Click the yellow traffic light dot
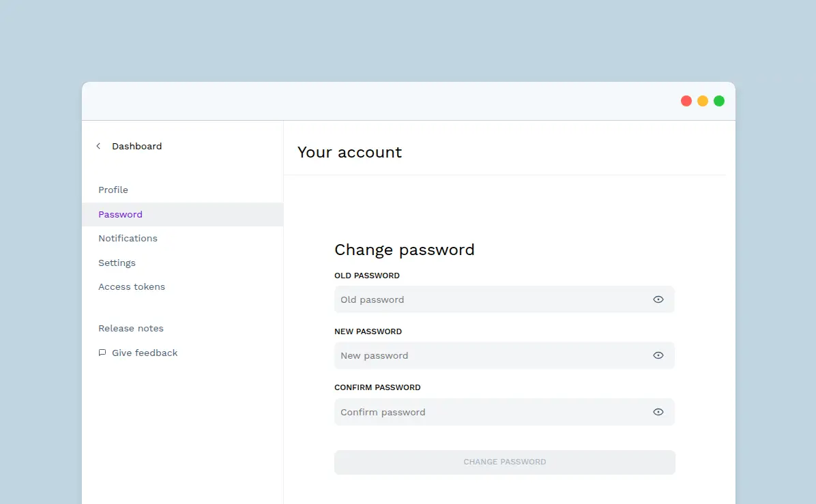This screenshot has width=816, height=504. pyautogui.click(x=703, y=100)
